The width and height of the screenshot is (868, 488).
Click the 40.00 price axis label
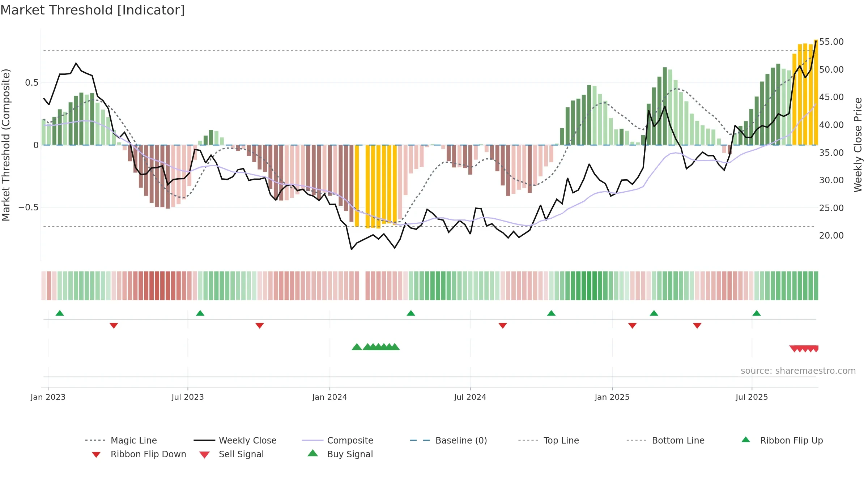tap(831, 125)
